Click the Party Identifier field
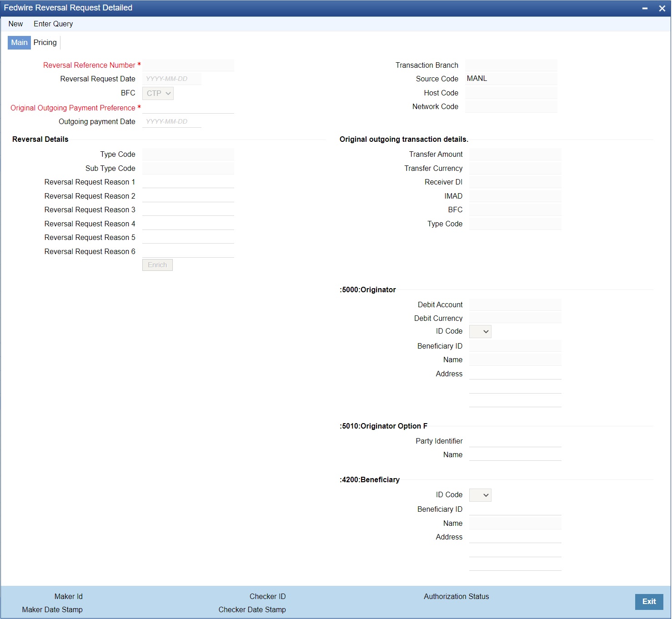Viewport: 672px width, 619px height. click(x=515, y=441)
